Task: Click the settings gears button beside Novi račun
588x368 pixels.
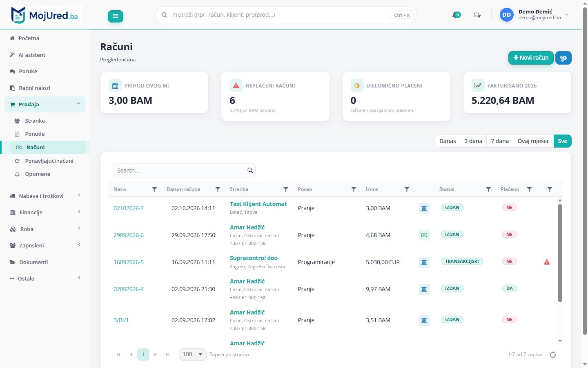Action: pyautogui.click(x=563, y=58)
